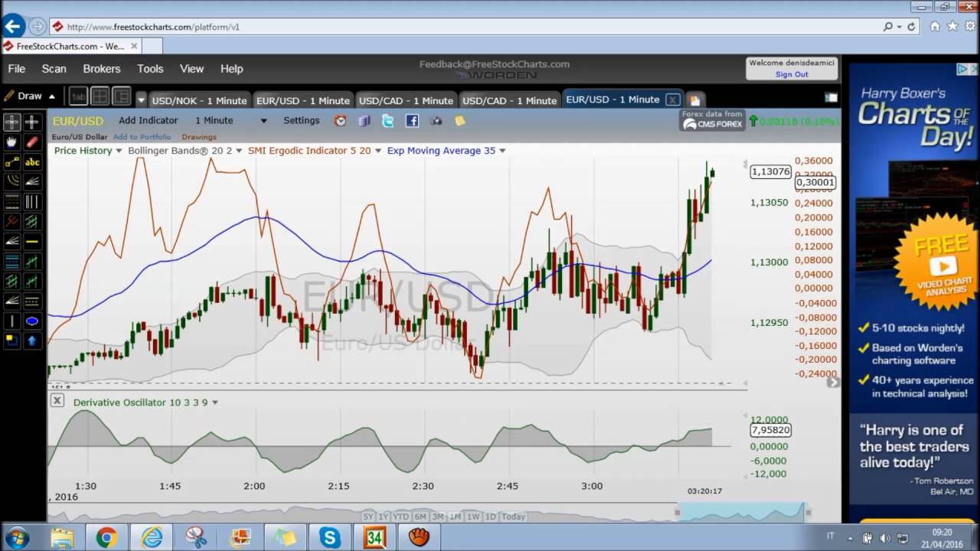Select the yellow horizontal line tool
The image size is (980, 551).
pyautogui.click(x=32, y=241)
